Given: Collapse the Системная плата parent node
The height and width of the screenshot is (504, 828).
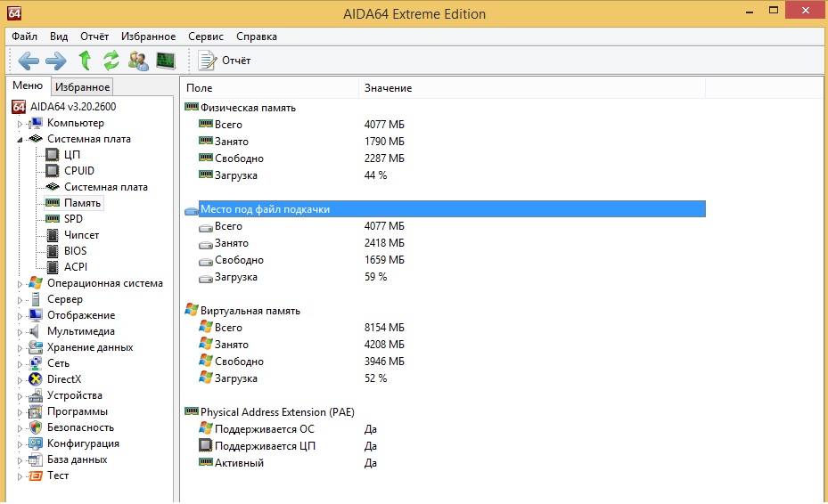Looking at the screenshot, I should click(20, 140).
